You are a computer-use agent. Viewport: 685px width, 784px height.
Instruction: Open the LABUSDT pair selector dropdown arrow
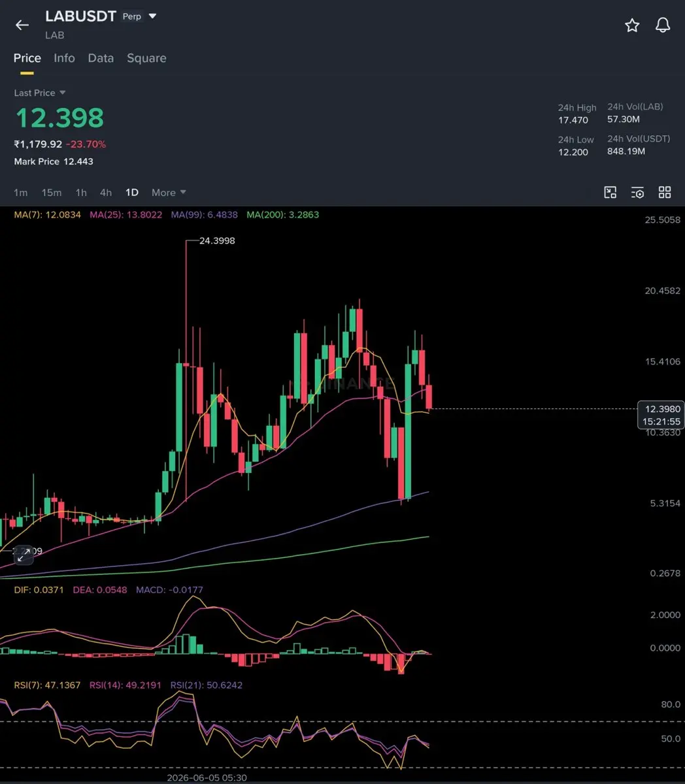153,16
